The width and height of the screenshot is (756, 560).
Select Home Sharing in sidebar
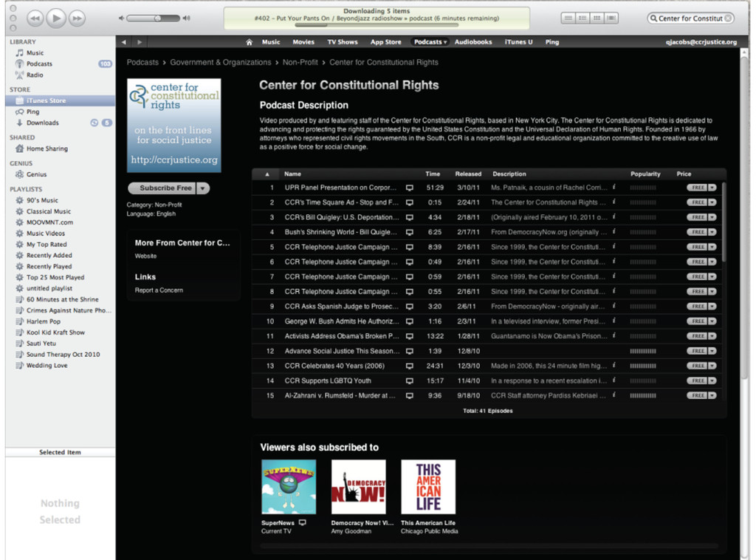pos(47,148)
